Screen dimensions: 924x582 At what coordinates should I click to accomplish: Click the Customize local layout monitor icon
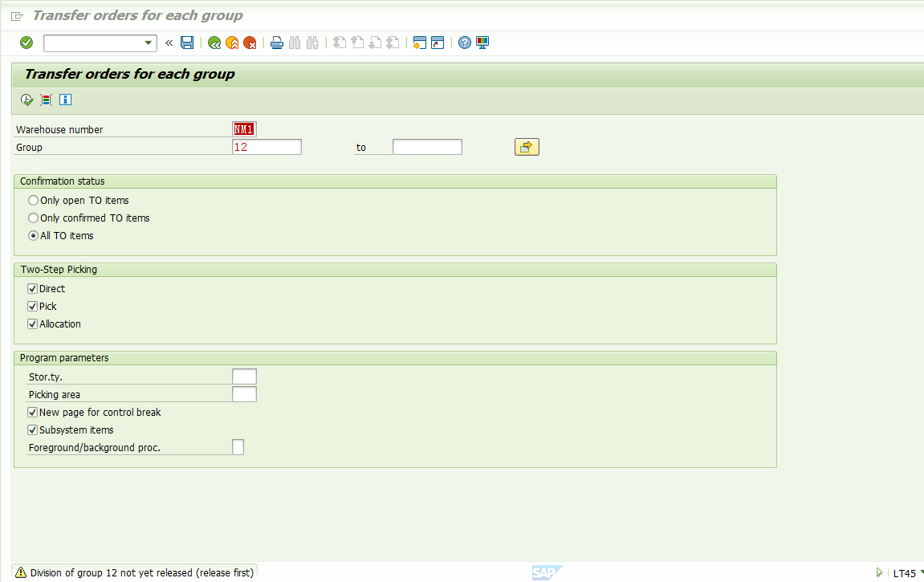(x=482, y=43)
